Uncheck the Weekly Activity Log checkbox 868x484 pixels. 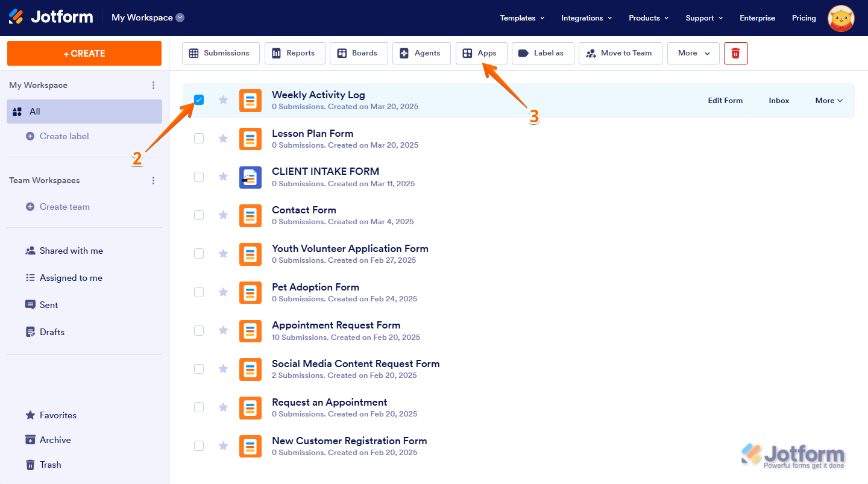click(x=199, y=100)
